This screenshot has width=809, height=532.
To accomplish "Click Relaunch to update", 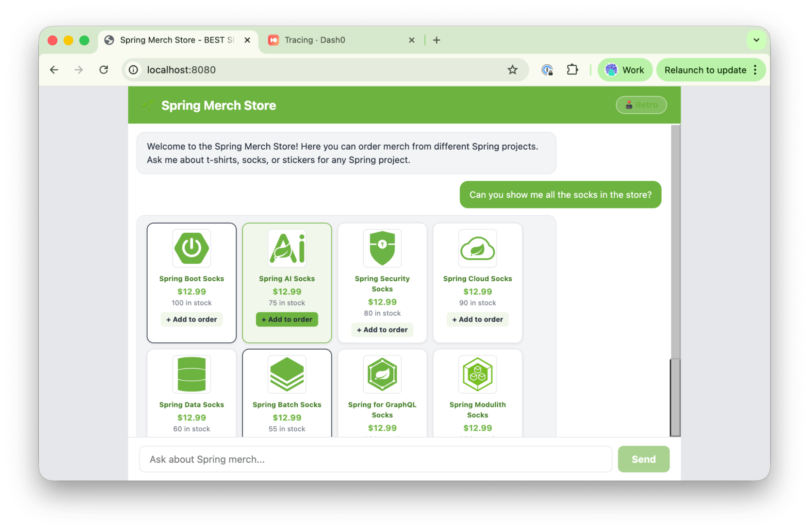I will [x=705, y=70].
